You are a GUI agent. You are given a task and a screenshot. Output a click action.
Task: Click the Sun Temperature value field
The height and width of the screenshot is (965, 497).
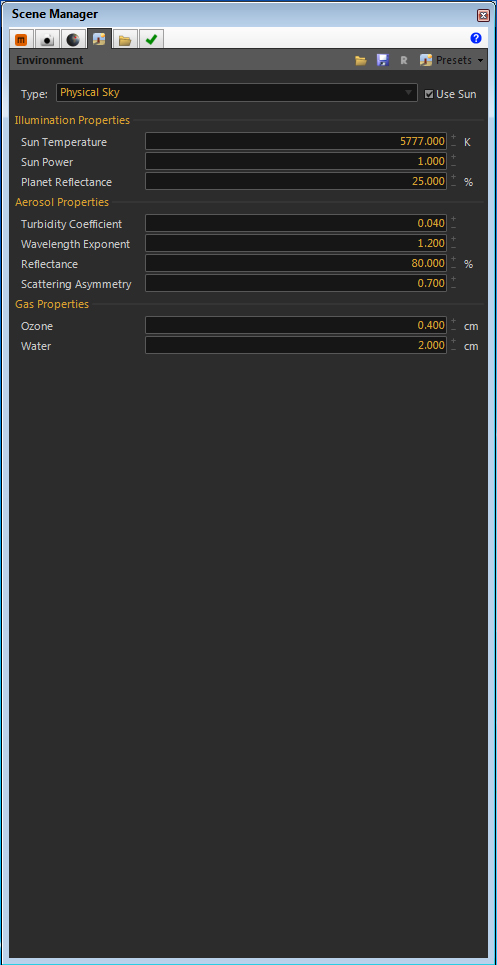pyautogui.click(x=296, y=142)
